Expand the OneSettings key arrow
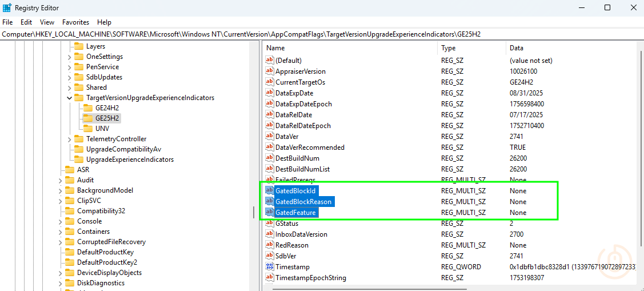The width and height of the screenshot is (644, 291). coord(69,57)
